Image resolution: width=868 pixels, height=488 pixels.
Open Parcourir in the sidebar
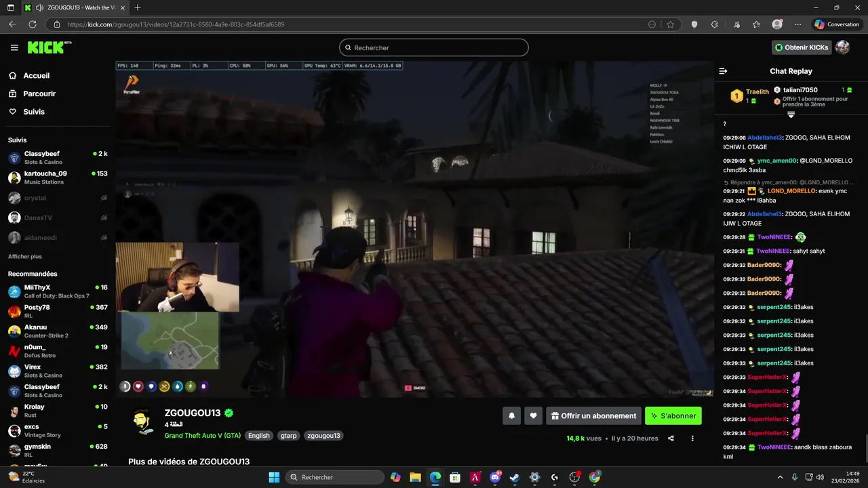click(39, 94)
